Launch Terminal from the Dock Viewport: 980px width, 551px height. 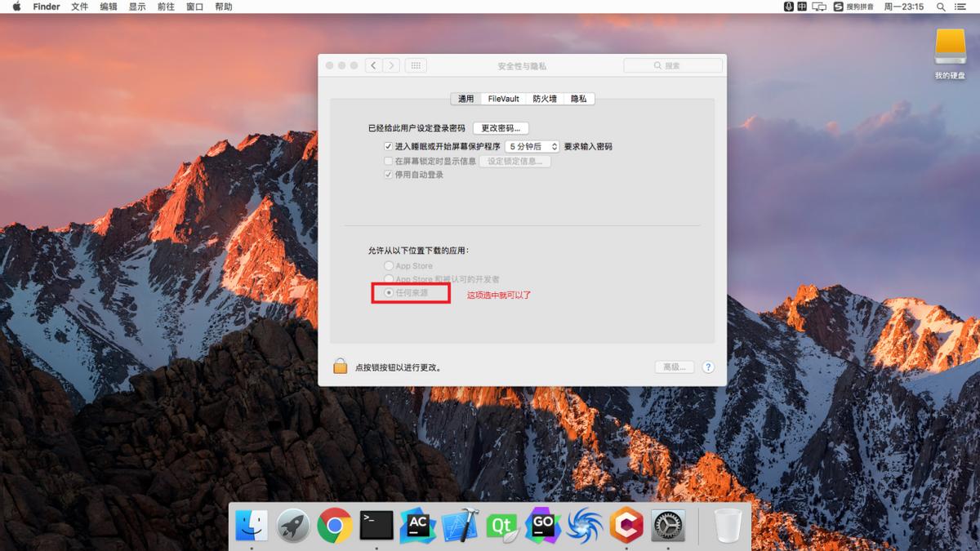(376, 527)
